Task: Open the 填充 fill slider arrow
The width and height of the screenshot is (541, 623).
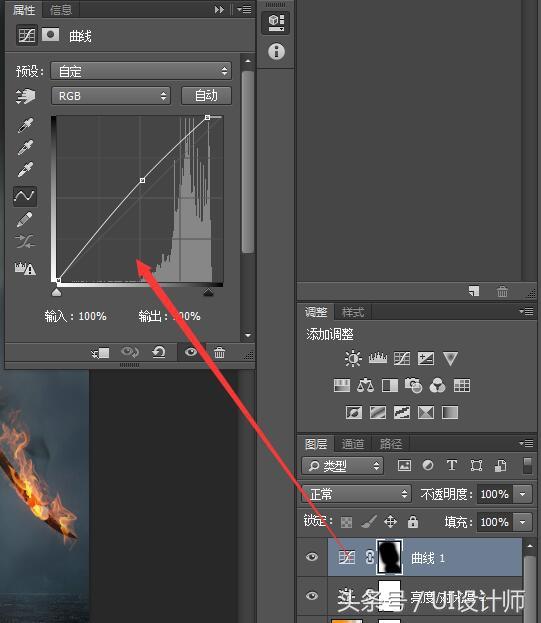Action: (523, 522)
